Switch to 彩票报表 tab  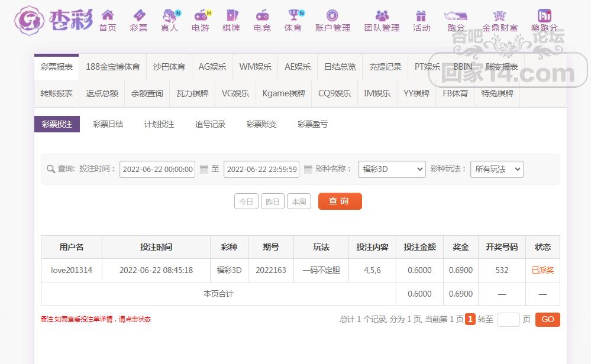coord(57,67)
